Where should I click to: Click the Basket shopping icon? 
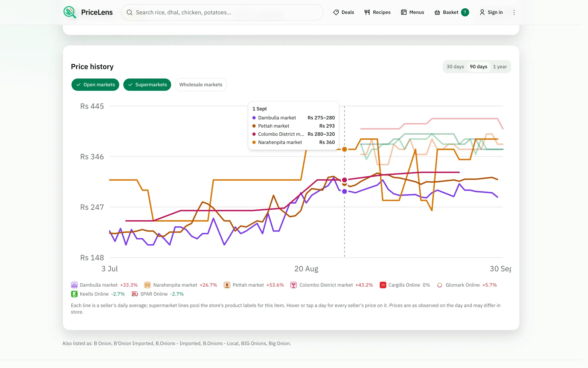pos(437,12)
